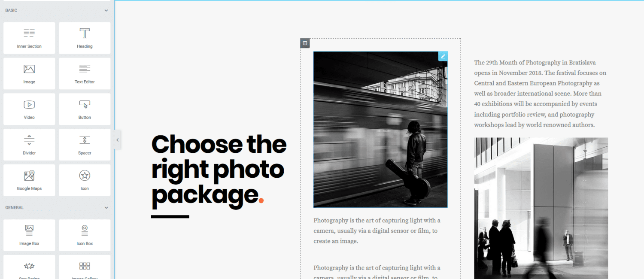Screen dimensions: 644x279
Task: Collapse the GENERAL widgets category
Action: click(106, 208)
